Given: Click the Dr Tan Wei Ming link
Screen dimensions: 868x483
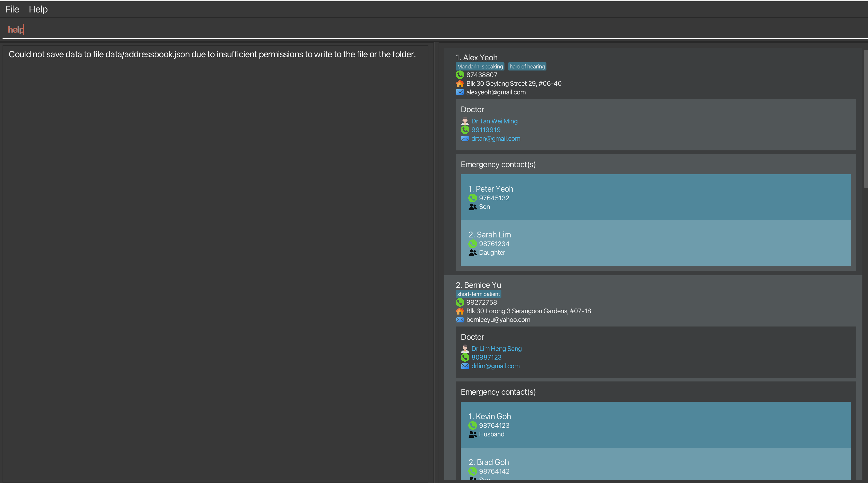Looking at the screenshot, I should (494, 121).
